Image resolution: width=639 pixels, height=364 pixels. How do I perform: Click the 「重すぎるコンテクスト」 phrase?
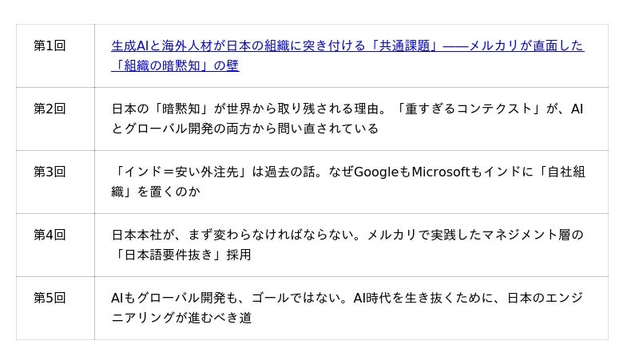pyautogui.click(x=469, y=109)
